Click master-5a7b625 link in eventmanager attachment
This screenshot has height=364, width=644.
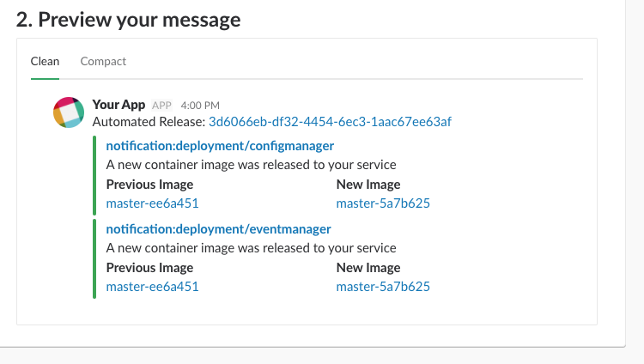[383, 287]
